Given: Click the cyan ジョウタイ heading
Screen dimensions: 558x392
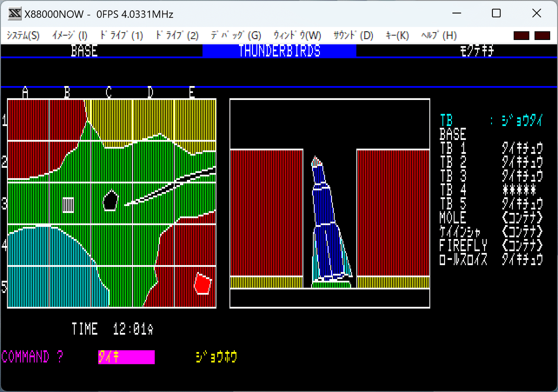Looking at the screenshot, I should pos(522,120).
